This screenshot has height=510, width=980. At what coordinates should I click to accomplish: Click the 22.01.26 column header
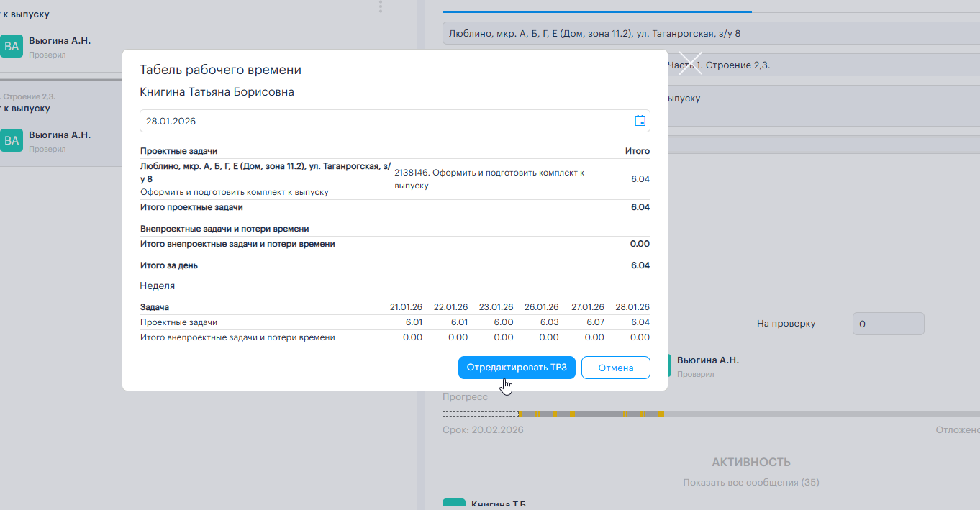(451, 307)
